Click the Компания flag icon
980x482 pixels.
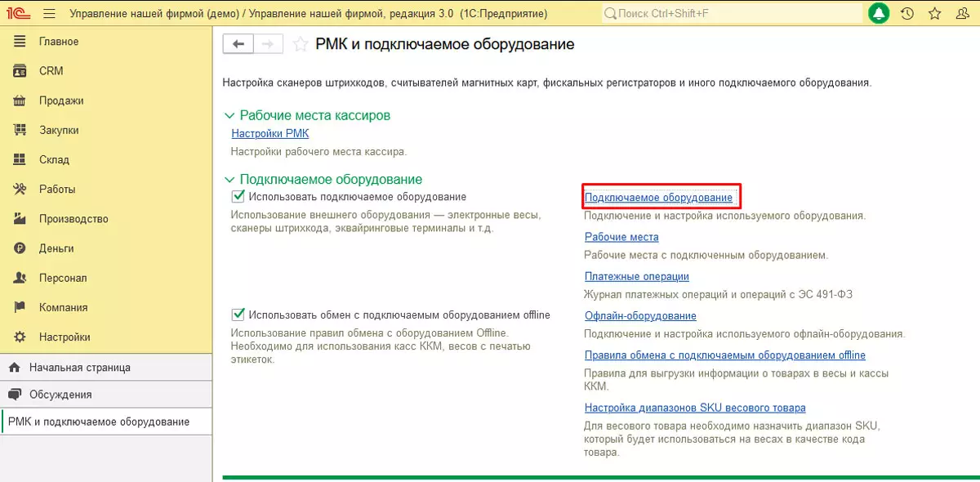click(x=20, y=307)
